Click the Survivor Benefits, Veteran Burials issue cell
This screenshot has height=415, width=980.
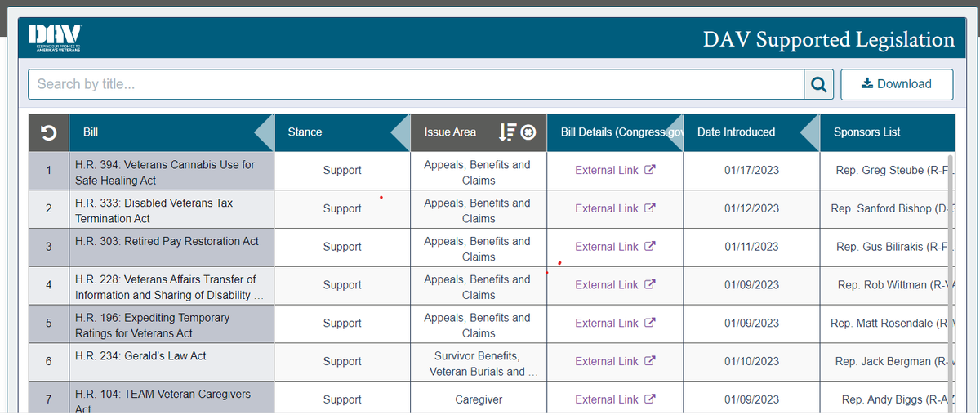pos(479,362)
